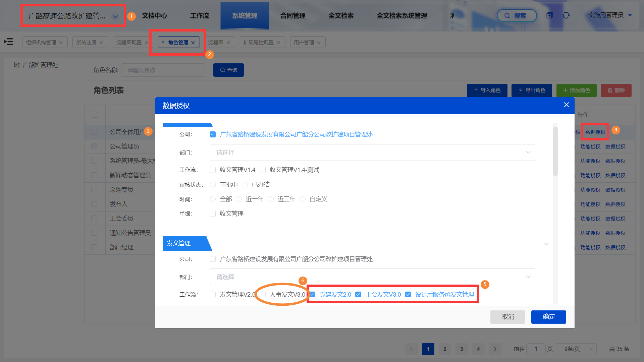Close the 数据授权 dialog with X
The height and width of the screenshot is (362, 644).
point(567,105)
